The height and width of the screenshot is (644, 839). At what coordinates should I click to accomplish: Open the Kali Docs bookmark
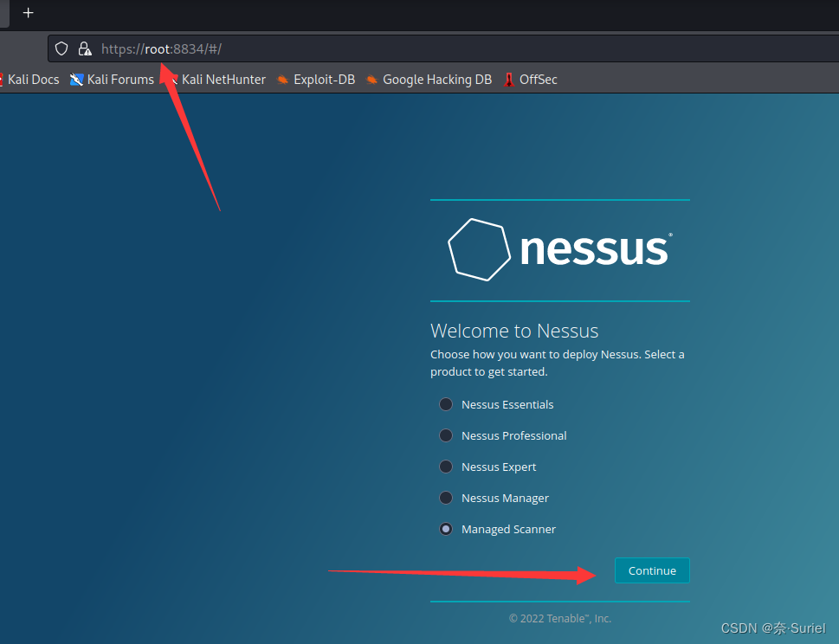[29, 80]
